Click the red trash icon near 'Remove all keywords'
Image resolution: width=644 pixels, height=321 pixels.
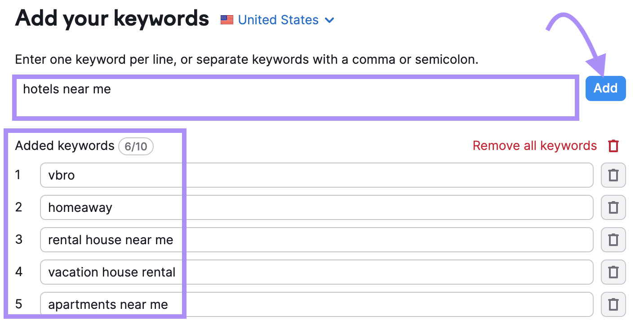tap(613, 146)
